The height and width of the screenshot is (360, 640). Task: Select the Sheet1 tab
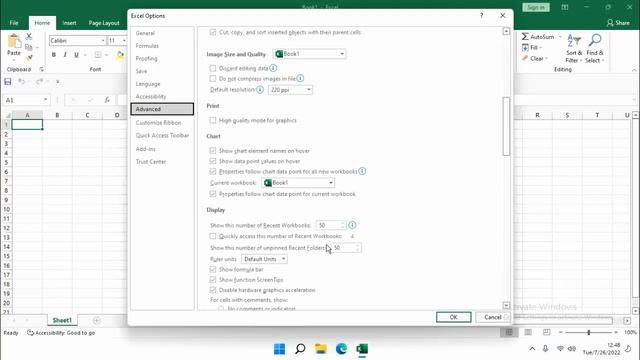pos(62,320)
